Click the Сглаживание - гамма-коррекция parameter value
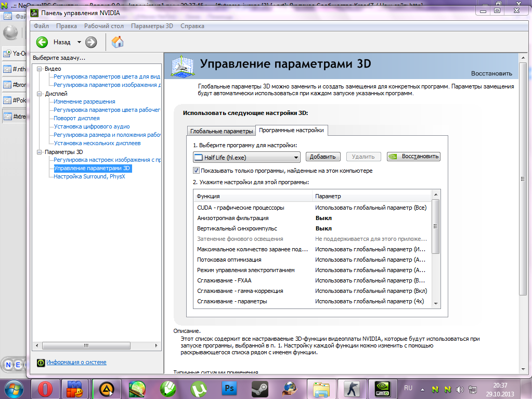The image size is (532, 399). coord(371,291)
